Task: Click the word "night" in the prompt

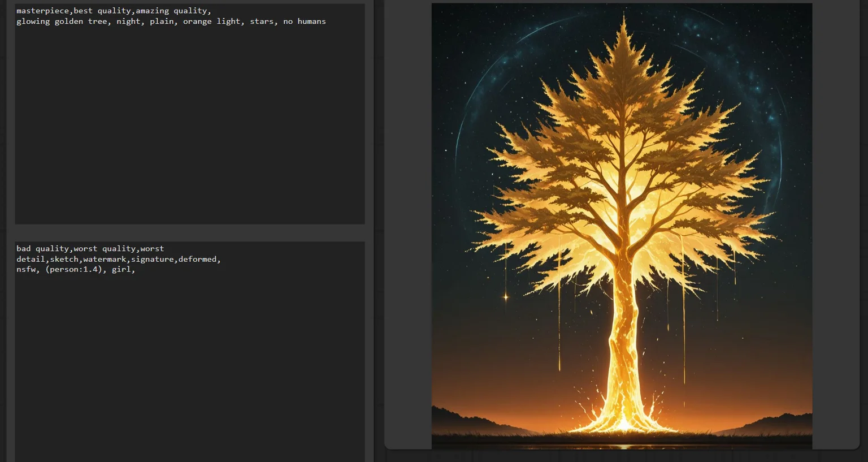Action: [x=128, y=21]
